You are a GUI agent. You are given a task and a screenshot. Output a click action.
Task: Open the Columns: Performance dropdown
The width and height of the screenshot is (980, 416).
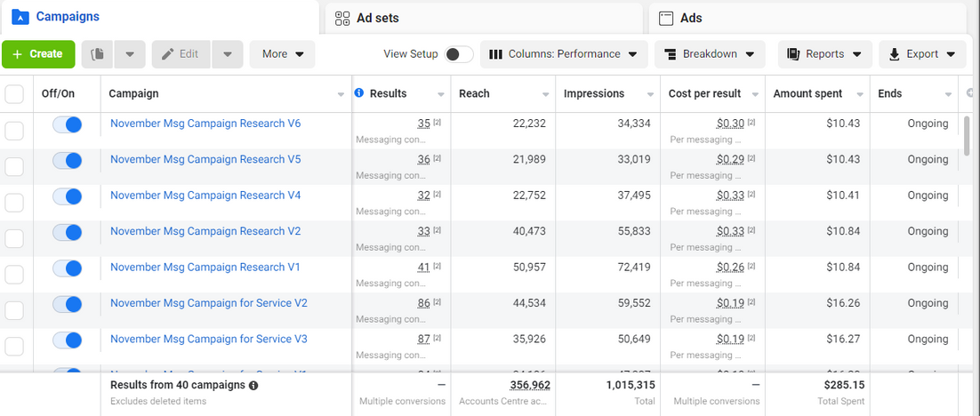[564, 54]
